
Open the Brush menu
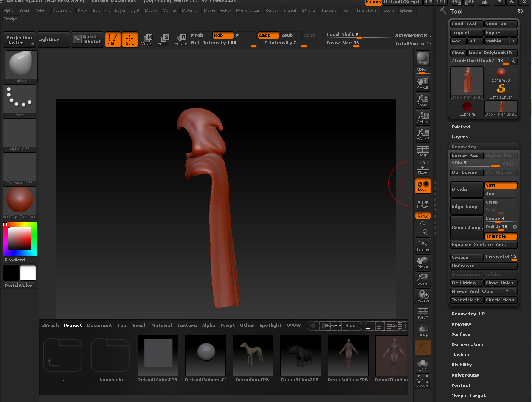click(25, 11)
